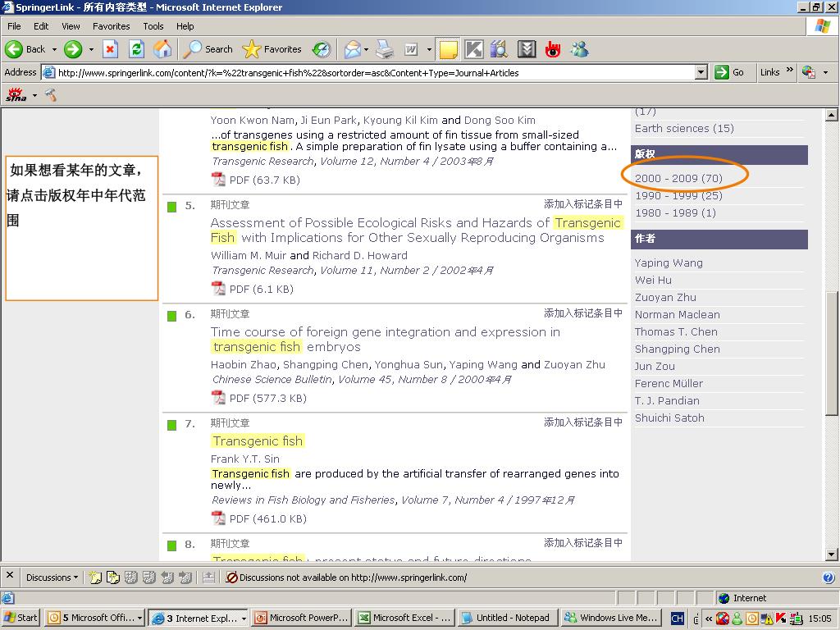Viewport: 840px width, 630px height.
Task: Open the History clock icon
Action: pyautogui.click(x=322, y=49)
